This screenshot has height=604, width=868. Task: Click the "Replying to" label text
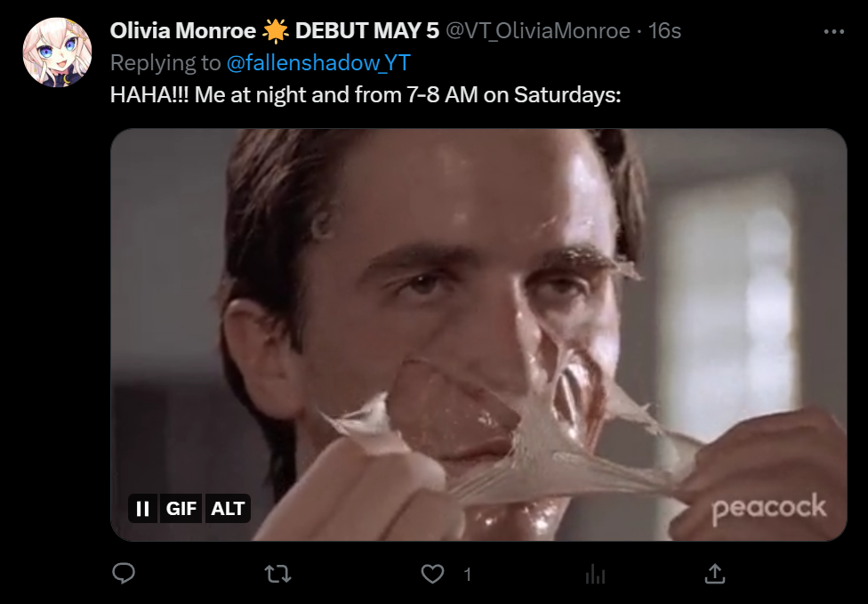(165, 62)
